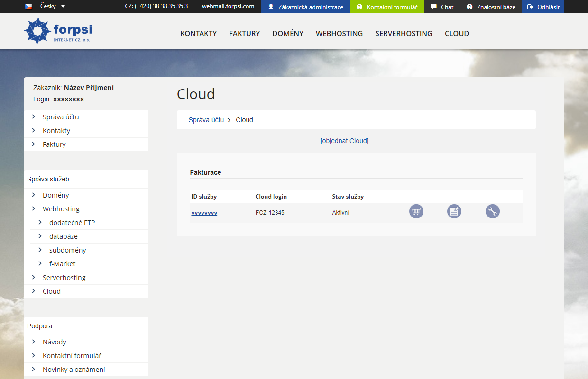Open Kontakty in the sidebar
588x379 pixels.
[x=56, y=130]
